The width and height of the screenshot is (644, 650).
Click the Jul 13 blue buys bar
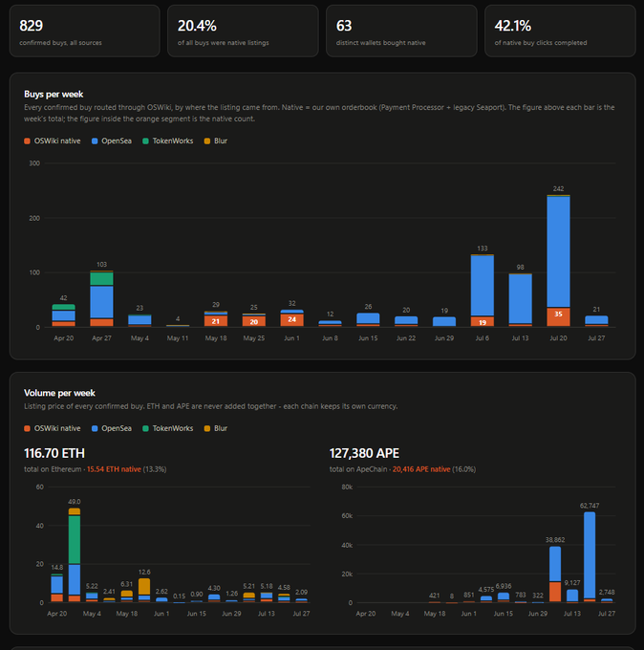[x=521, y=299]
